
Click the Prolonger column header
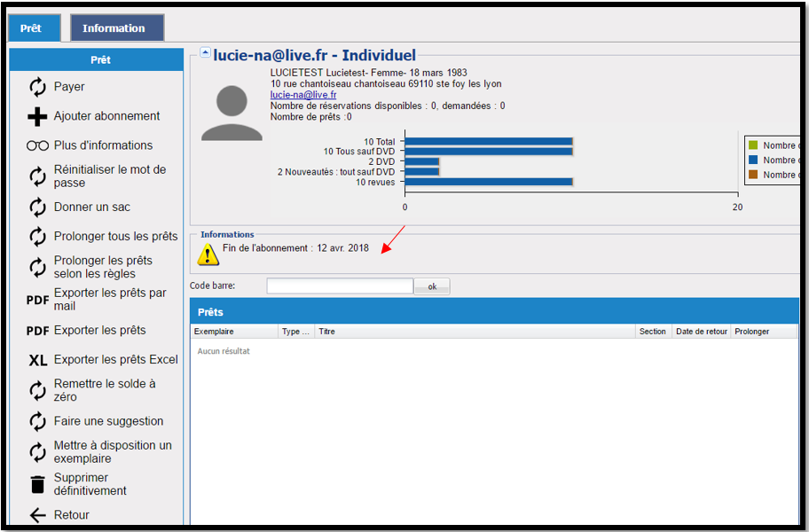(x=764, y=332)
